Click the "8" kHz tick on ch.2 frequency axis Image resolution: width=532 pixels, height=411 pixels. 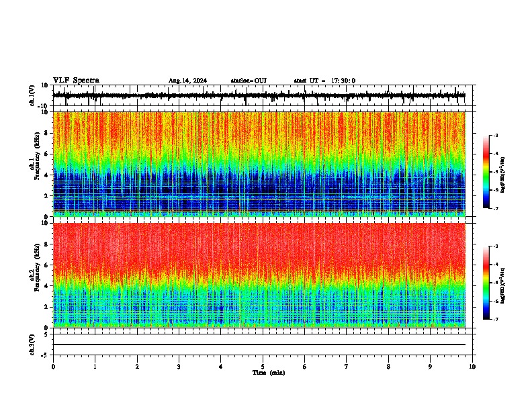[x=46, y=244]
